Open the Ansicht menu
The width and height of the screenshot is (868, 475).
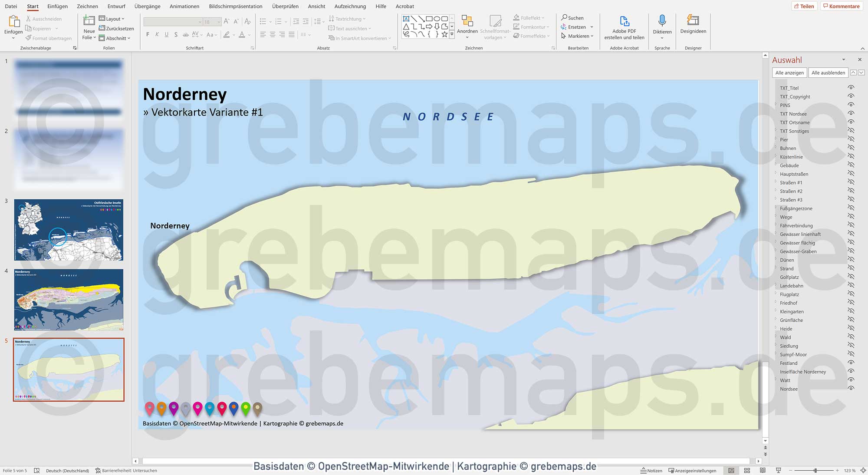316,6
